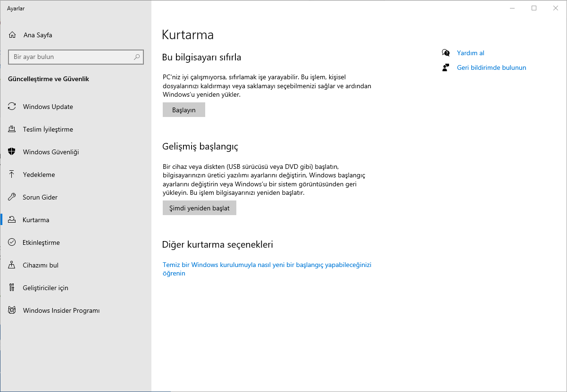Screen dimensions: 567x392
Task: Open Geliştiriciler için tools icon
Action: 12,288
